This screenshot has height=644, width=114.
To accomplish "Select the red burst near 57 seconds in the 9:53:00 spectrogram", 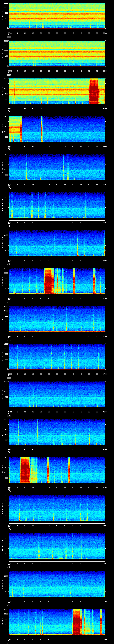I will (x=101, y=621).
